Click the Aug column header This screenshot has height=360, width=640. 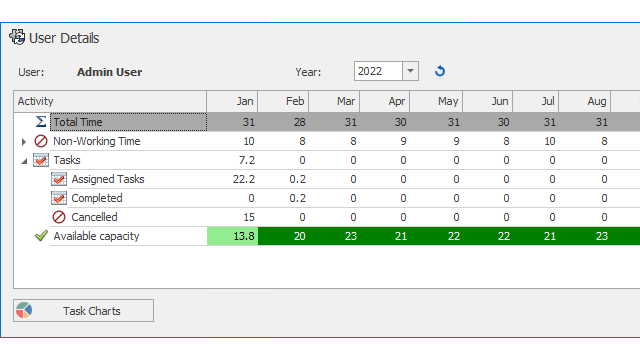click(584, 101)
